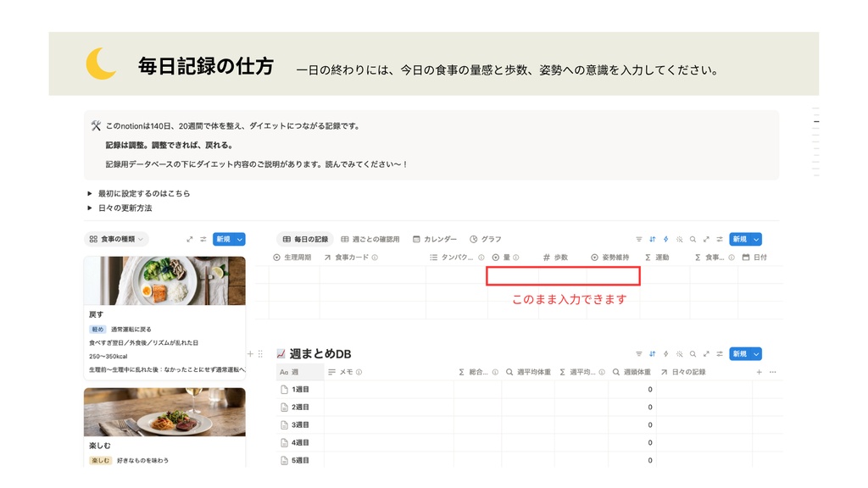Viewport: 868px width, 488px height.
Task: Click the moon icon in page header
Action: (x=101, y=63)
